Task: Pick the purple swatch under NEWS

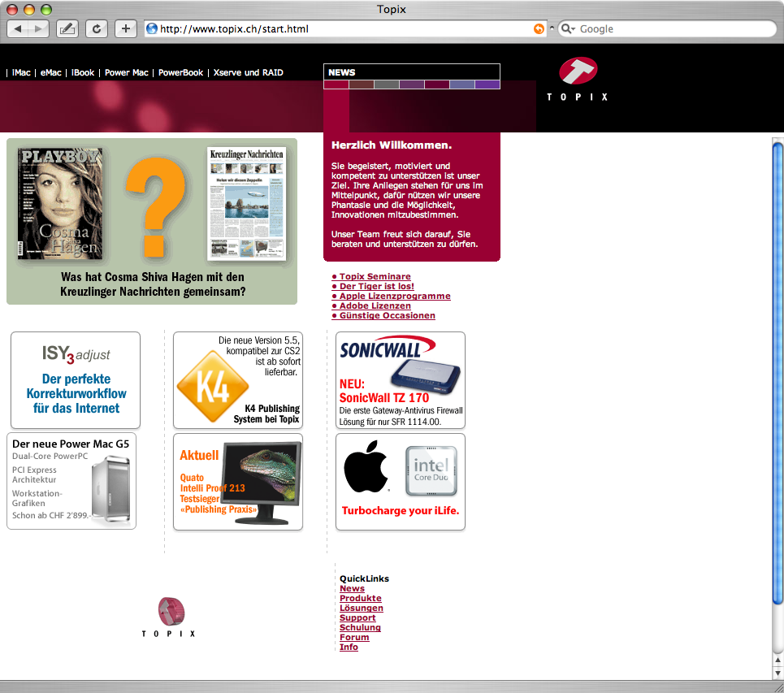Action: 487,84
